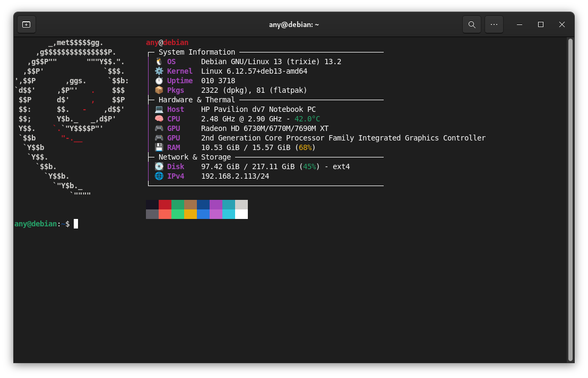The image size is (588, 378).
Task: Click the RAM usage '68%' value
Action: 305,147
